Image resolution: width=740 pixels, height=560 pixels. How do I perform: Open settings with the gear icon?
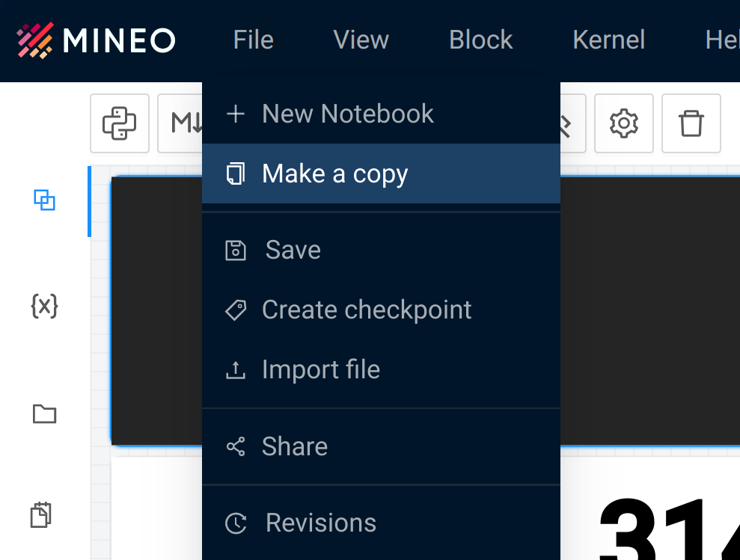(623, 123)
